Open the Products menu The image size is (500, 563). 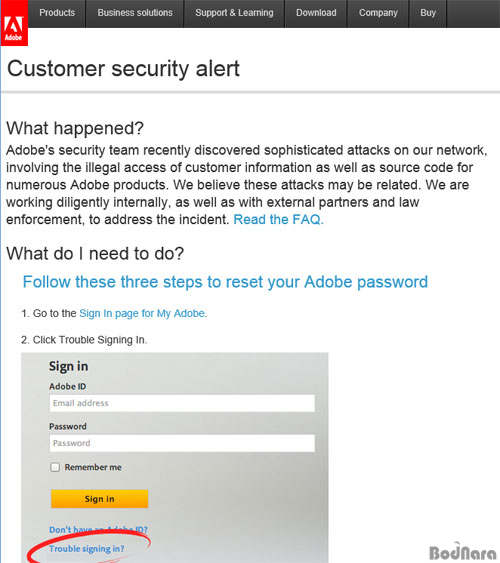(57, 13)
